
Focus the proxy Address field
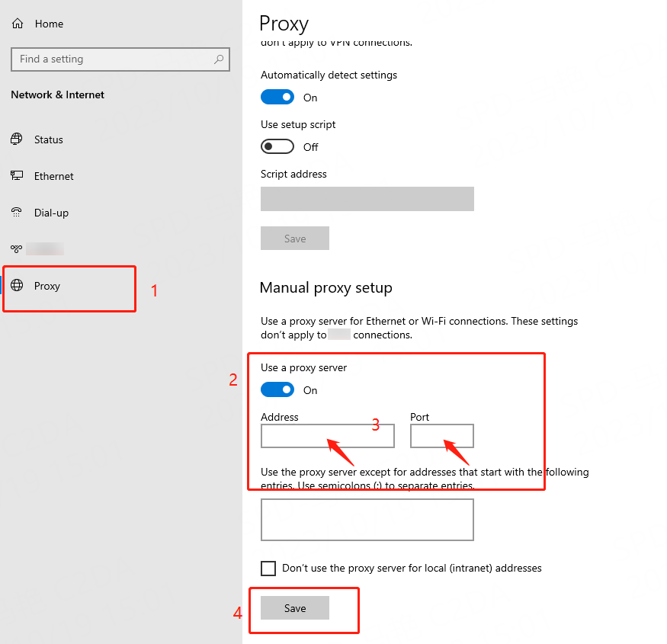pos(327,436)
